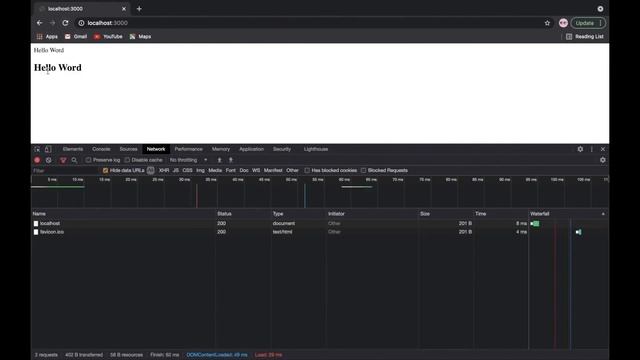Sort by the Status column header

point(243,214)
